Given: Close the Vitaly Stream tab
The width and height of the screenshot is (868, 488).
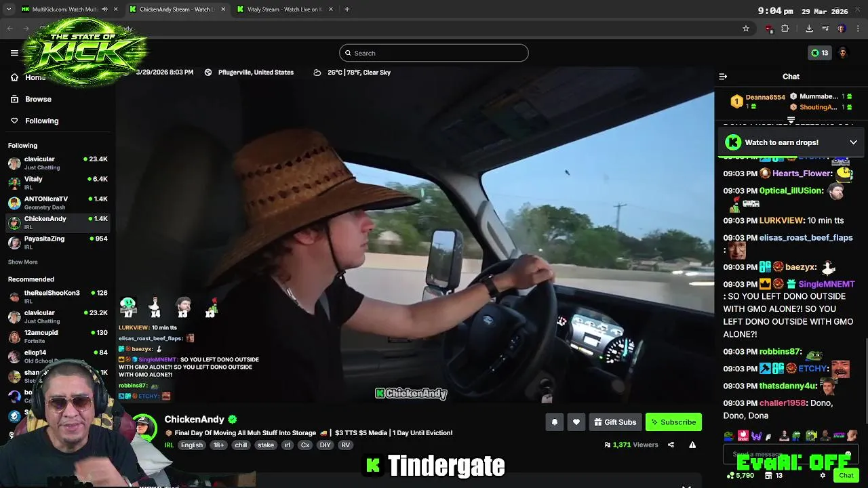Looking at the screenshot, I should (330, 9).
